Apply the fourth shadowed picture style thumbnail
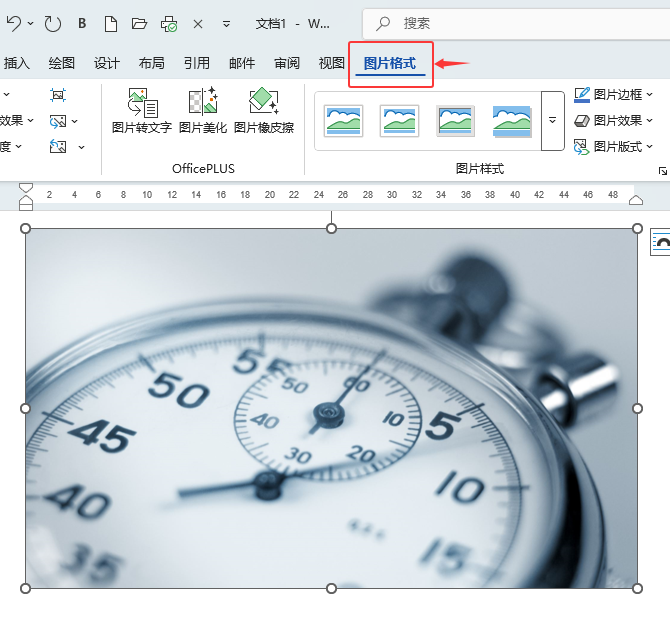 pyautogui.click(x=511, y=121)
